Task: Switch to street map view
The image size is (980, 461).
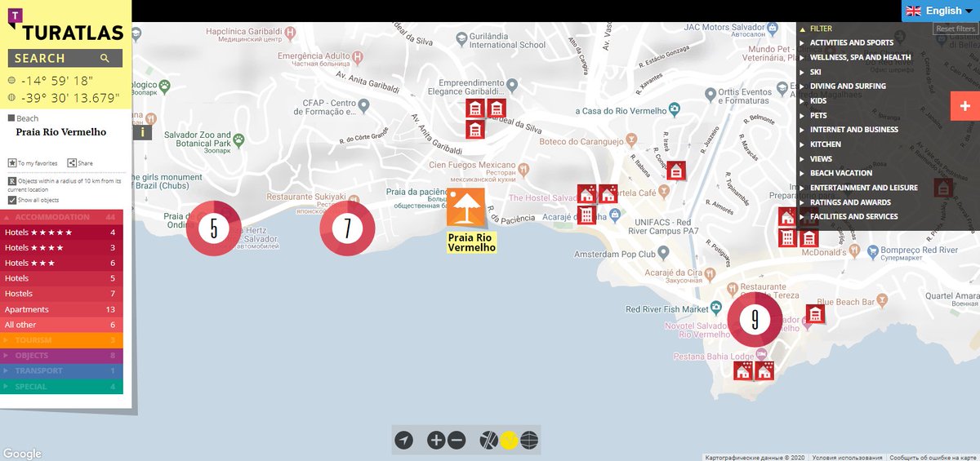Action: click(488, 441)
